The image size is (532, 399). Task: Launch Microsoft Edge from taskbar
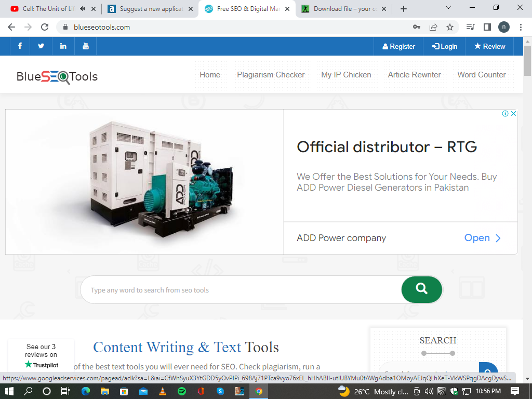point(86,391)
